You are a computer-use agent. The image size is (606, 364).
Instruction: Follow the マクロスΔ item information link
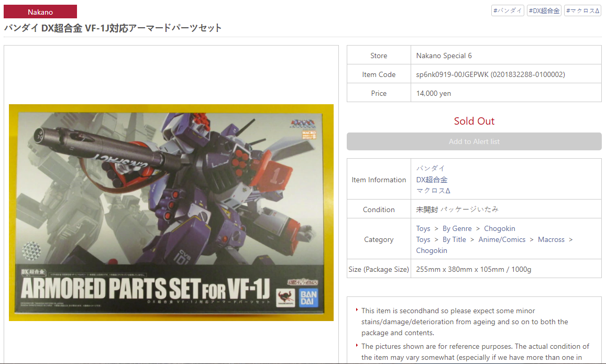coord(433,191)
